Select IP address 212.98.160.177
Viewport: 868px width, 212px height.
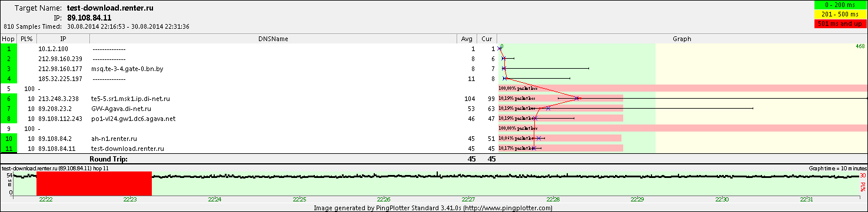tap(59, 69)
